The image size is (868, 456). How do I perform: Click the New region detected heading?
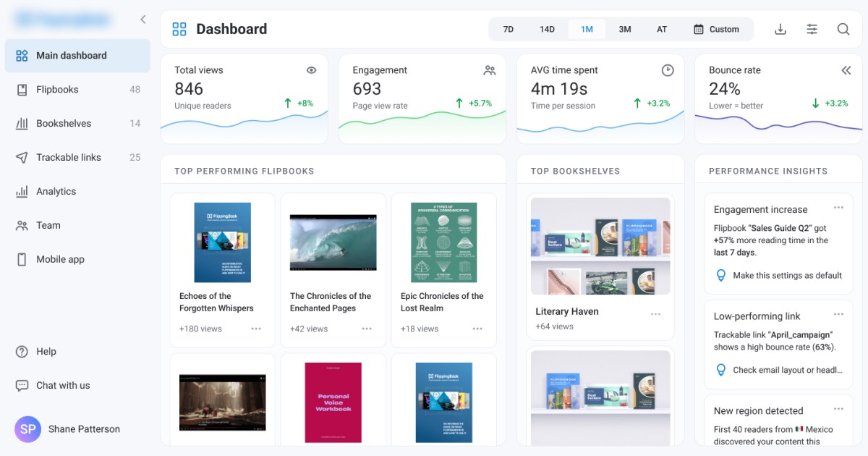[758, 411]
